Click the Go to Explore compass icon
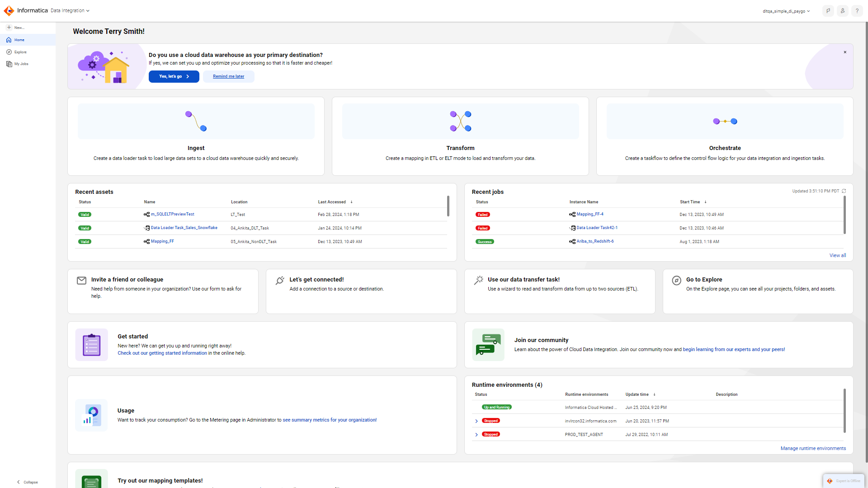The width and height of the screenshot is (868, 488). pyautogui.click(x=676, y=281)
